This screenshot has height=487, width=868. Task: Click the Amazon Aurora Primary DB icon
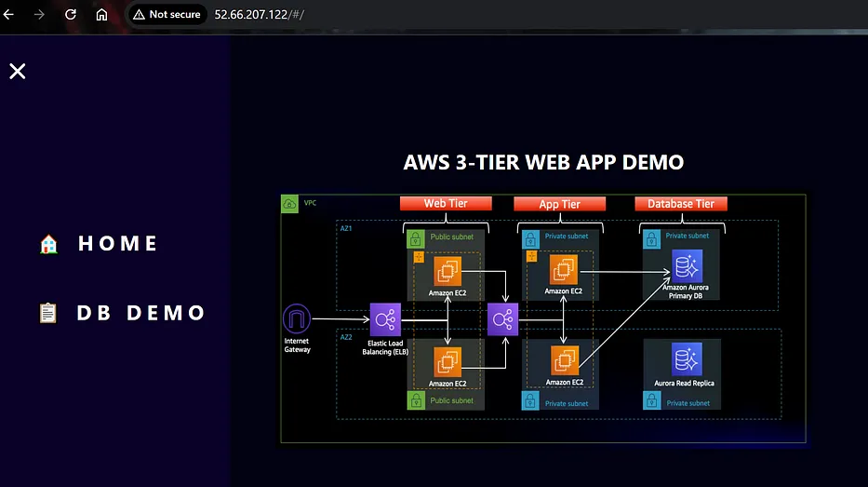click(687, 266)
